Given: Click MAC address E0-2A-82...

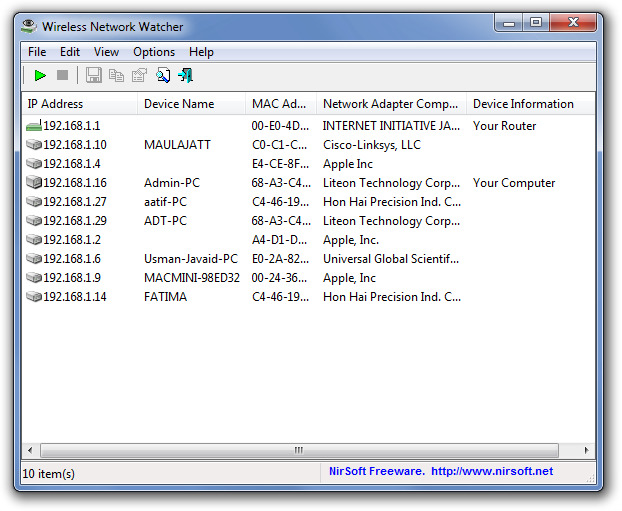Looking at the screenshot, I should (280, 259).
